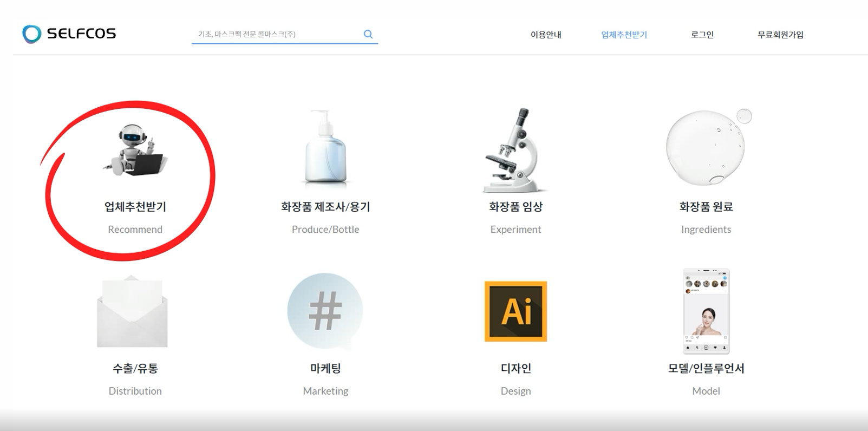The height and width of the screenshot is (431, 868).
Task: Click the Marketing subtitle text
Action: 325,391
